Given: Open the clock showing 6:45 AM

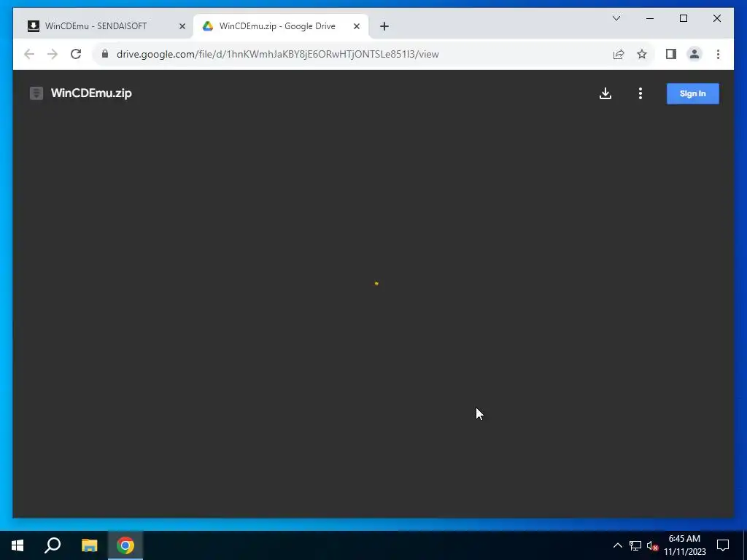Looking at the screenshot, I should 684,545.
